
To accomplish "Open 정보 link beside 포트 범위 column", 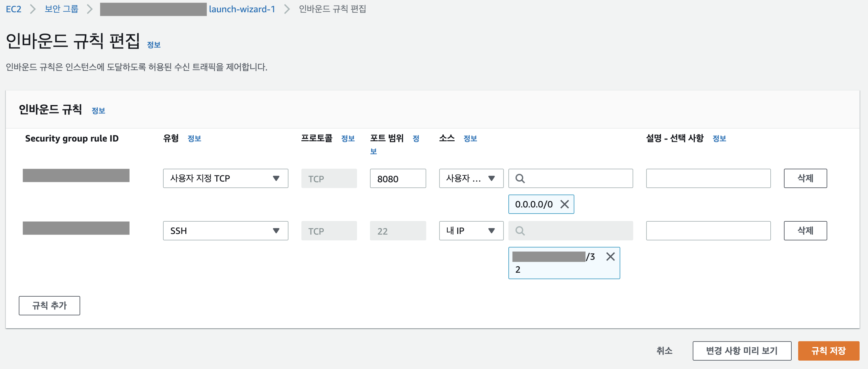I will click(x=416, y=138).
